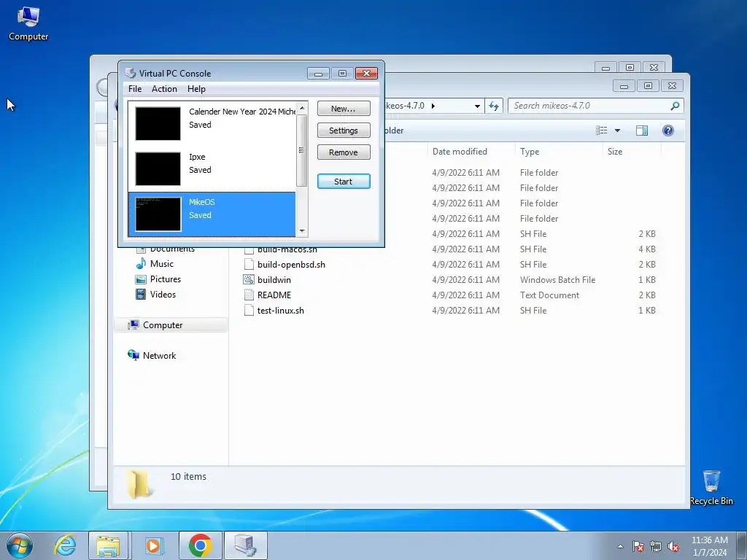Open Pictures library in sidebar

pos(166,279)
